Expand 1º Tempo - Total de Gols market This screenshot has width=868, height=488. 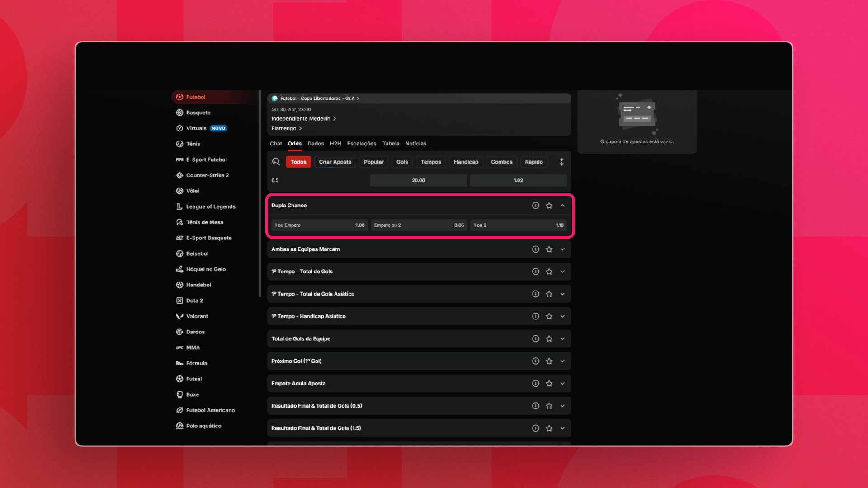coord(562,272)
